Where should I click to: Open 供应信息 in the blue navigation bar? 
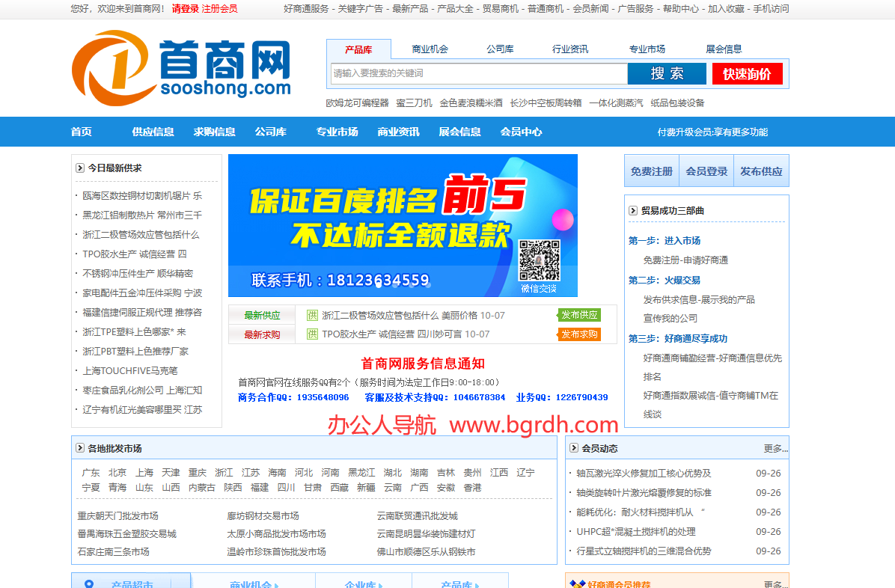(153, 132)
